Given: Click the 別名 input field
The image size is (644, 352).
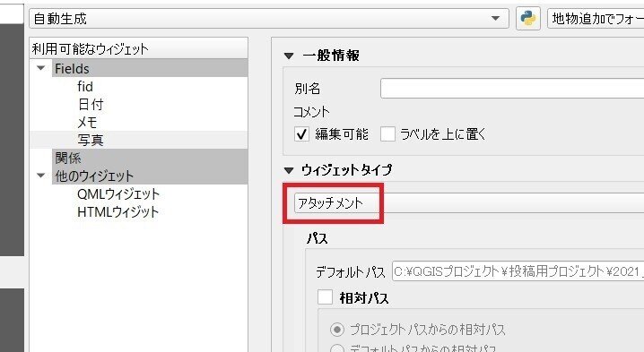Looking at the screenshot, I should [x=512, y=89].
